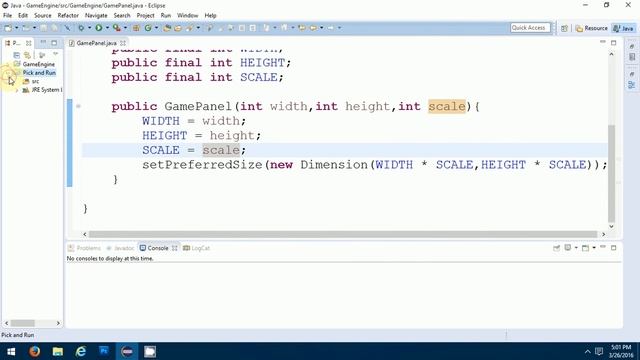Click the green Run button in toolbar
This screenshot has width=640, height=360.
99,28
